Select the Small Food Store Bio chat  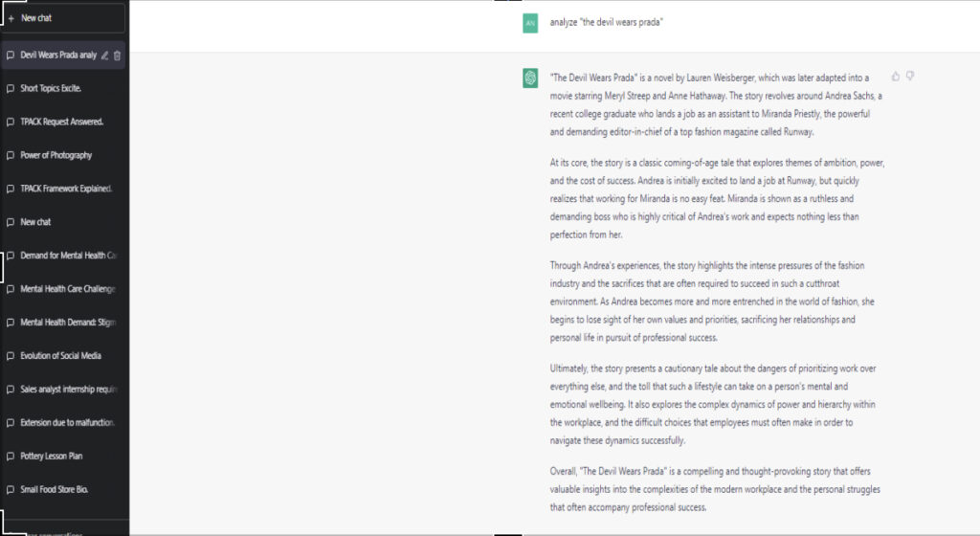pyautogui.click(x=63, y=489)
